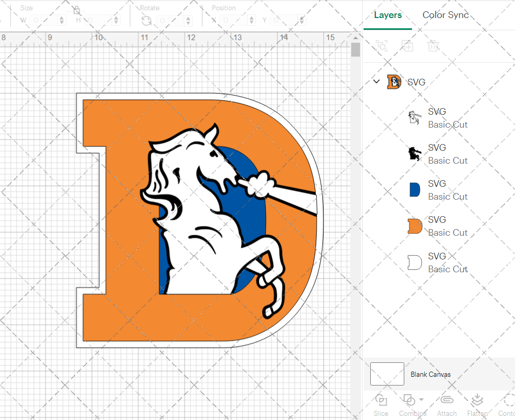515x420 pixels.
Task: Select the black horse silhouette layer
Action: 439,154
